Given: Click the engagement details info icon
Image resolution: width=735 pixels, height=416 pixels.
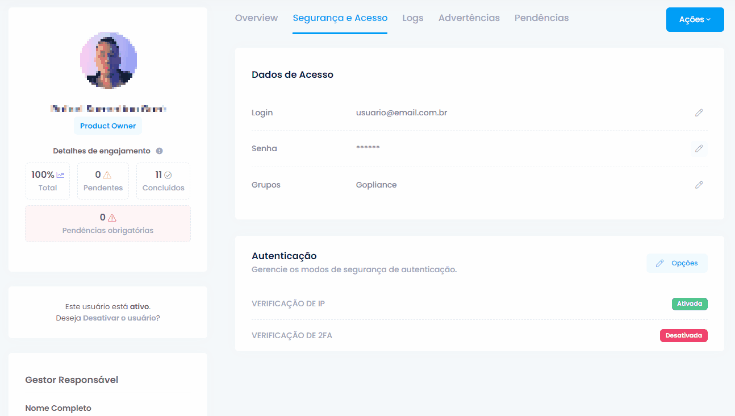Looking at the screenshot, I should pyautogui.click(x=159, y=151).
